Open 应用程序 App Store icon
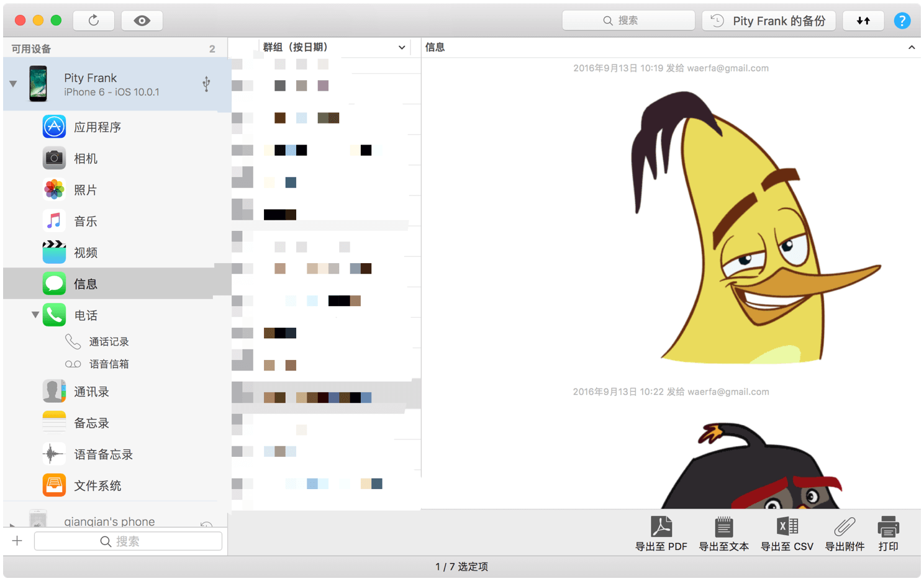924x581 pixels. [x=54, y=127]
